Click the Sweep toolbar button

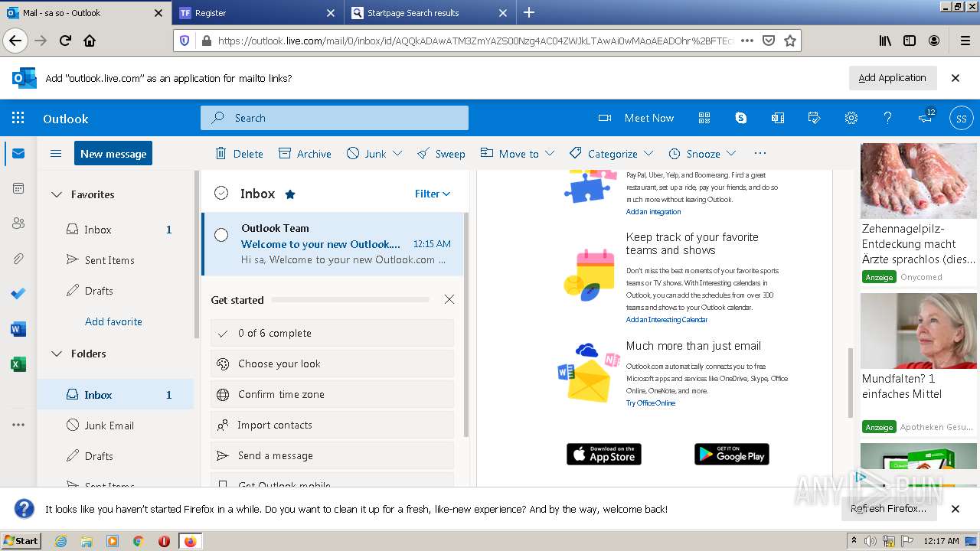(441, 154)
